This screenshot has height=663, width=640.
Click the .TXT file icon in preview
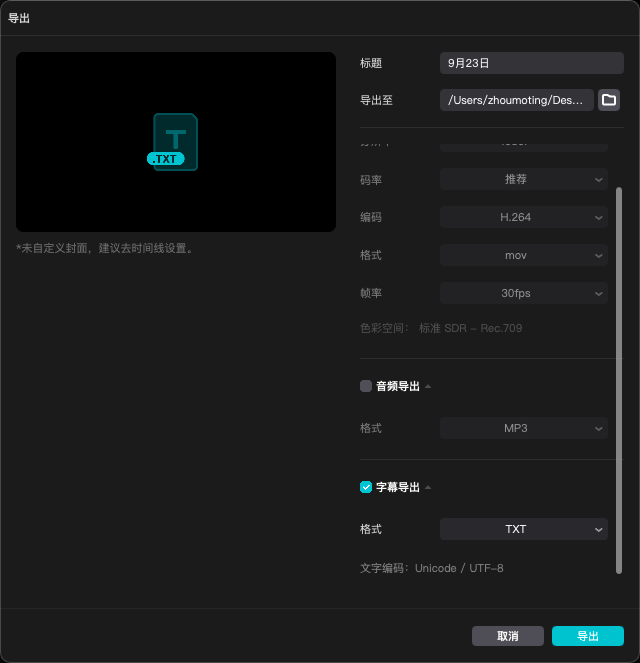click(175, 142)
